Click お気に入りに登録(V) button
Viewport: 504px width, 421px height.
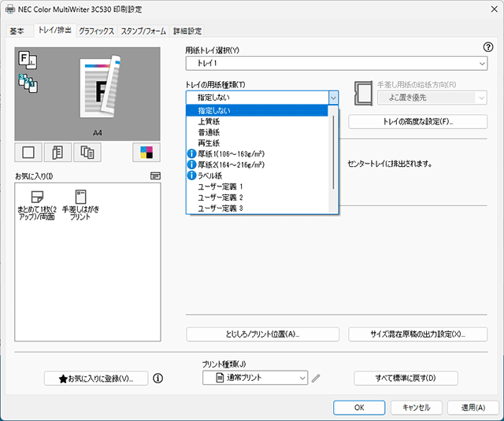coord(96,379)
